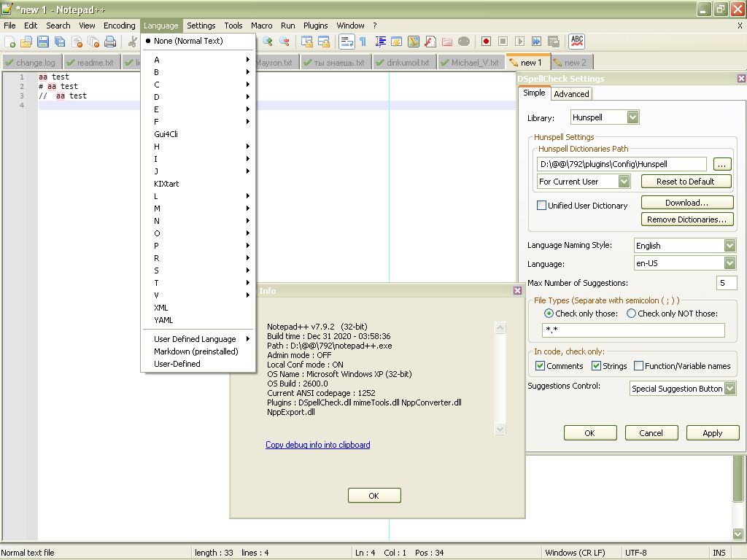Click Apply in DSpellCheck Settings
Viewport: 747px width, 560px height.
coord(712,433)
